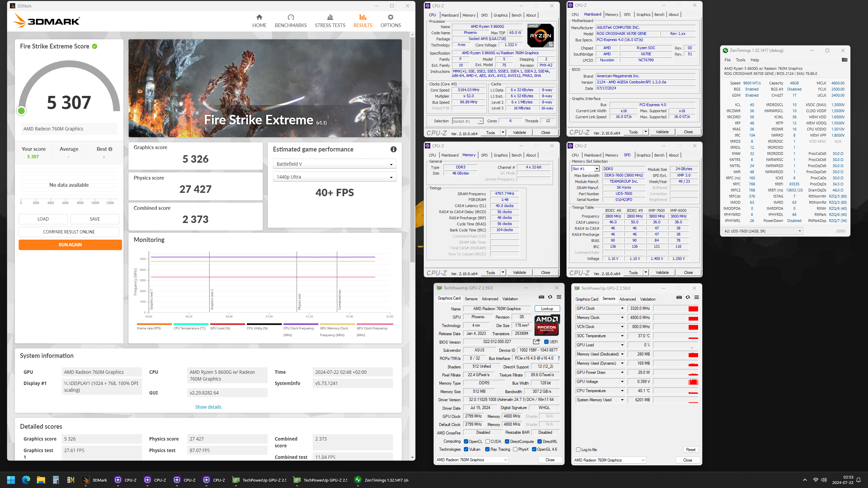868x488 pixels.
Task: Open the Stress Tests chart icon
Action: tap(330, 17)
